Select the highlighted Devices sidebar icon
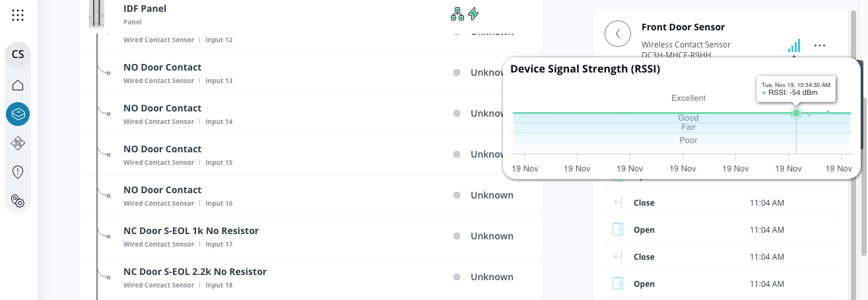Image resolution: width=868 pixels, height=300 pixels. pyautogui.click(x=18, y=114)
